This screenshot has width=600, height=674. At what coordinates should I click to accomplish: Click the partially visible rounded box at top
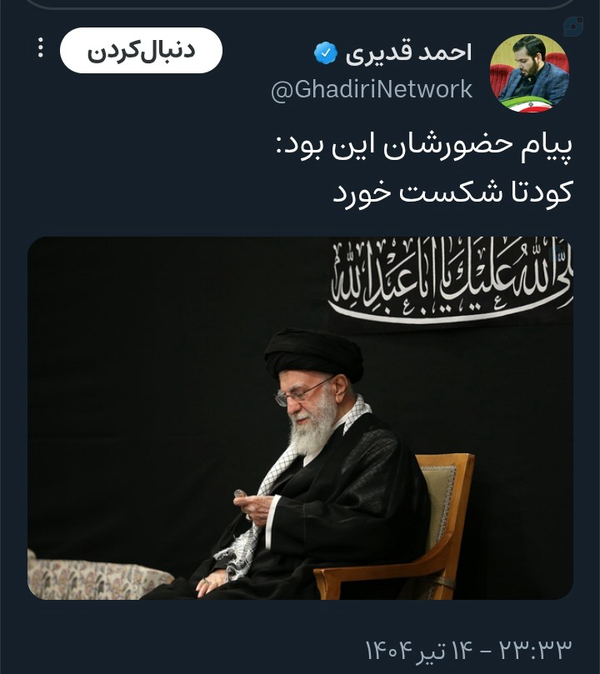300,4
